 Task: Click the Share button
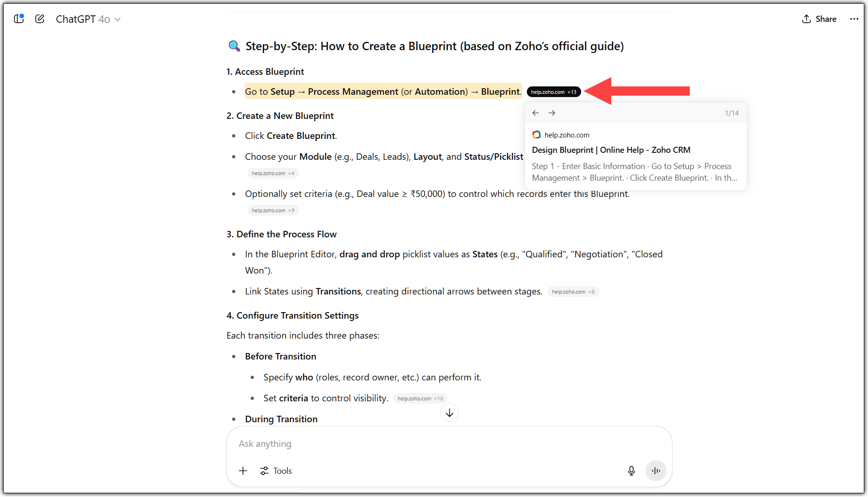(819, 19)
